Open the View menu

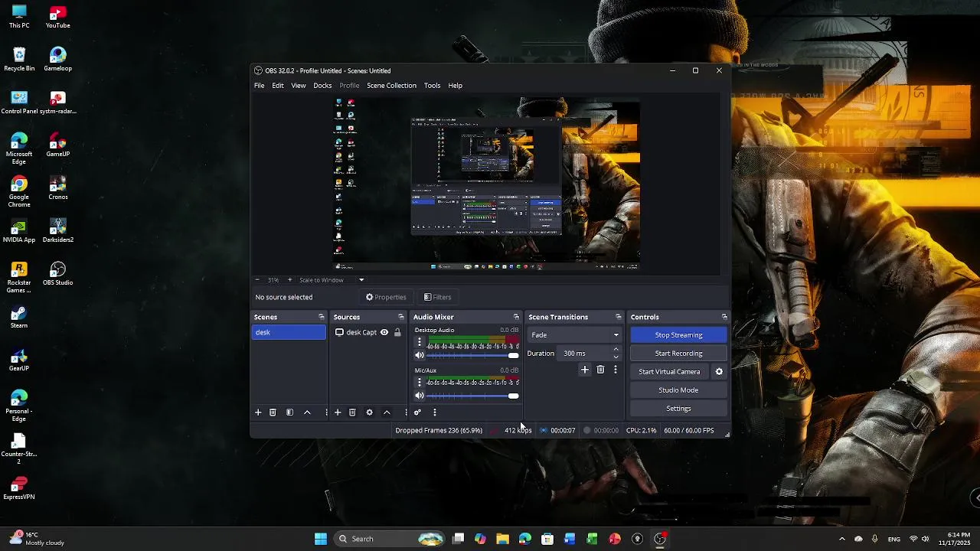click(x=299, y=86)
